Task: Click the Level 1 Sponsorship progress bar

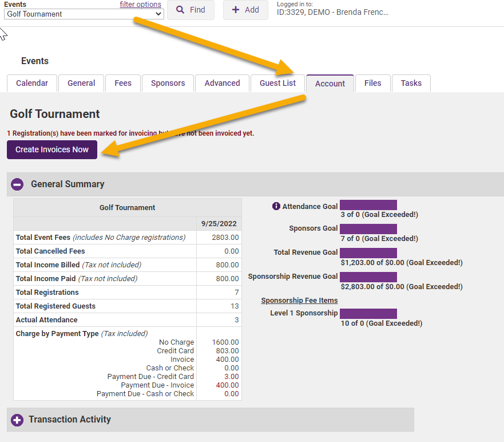Action: [368, 313]
